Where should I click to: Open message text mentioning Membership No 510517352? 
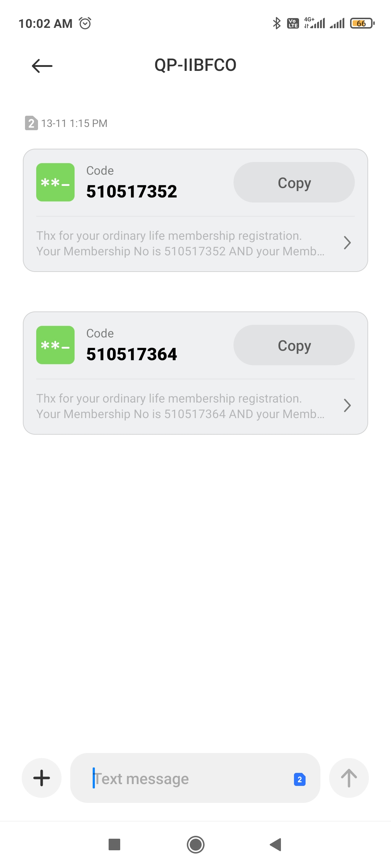click(180, 243)
